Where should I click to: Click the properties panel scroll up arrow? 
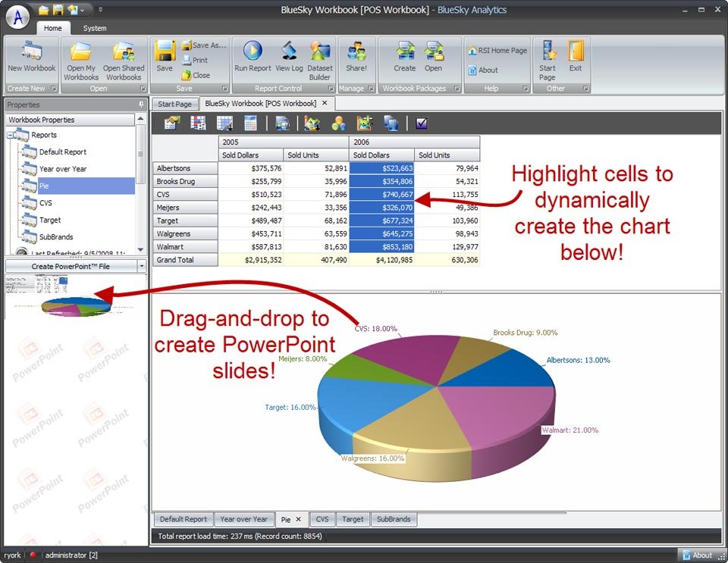pos(141,119)
